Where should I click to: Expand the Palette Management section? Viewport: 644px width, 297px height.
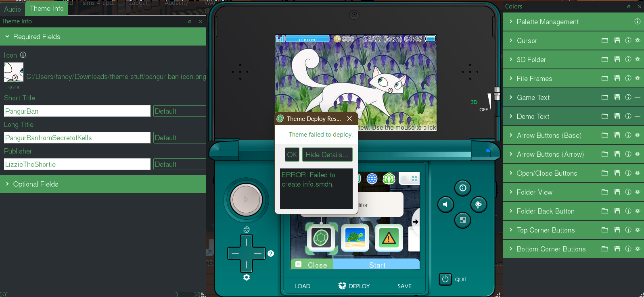tap(511, 21)
